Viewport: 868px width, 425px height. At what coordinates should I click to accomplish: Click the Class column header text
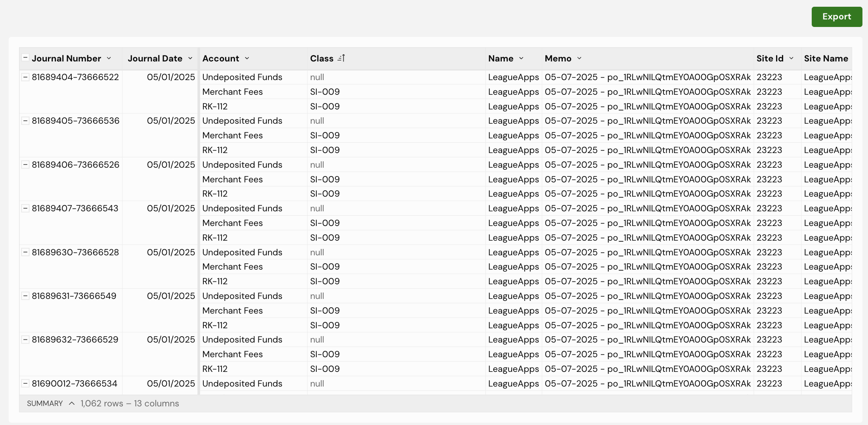322,58
